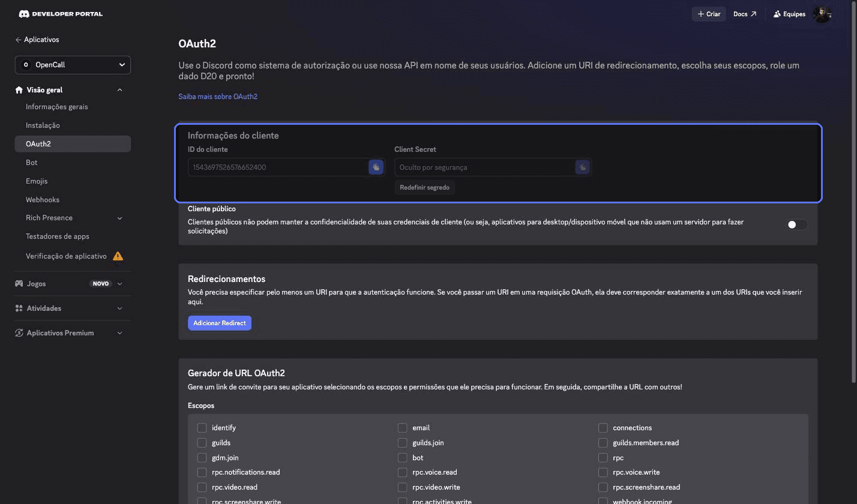Open the user profile avatar

pos(822,14)
